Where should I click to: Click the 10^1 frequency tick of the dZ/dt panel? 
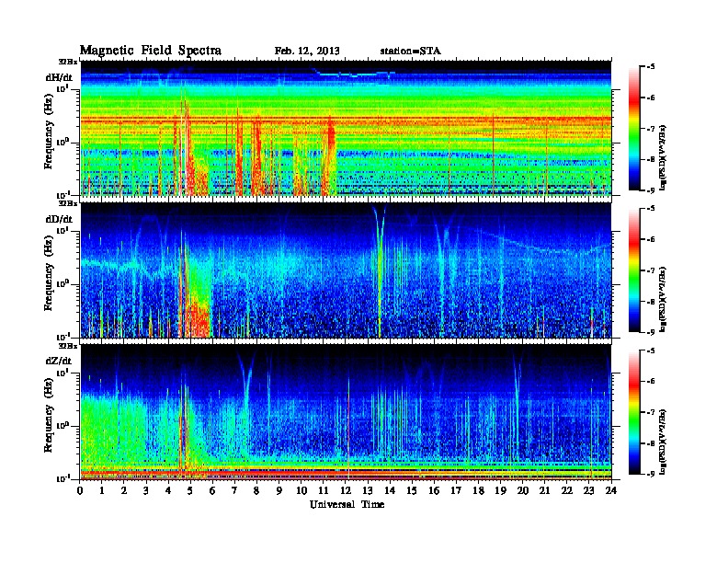63,373
